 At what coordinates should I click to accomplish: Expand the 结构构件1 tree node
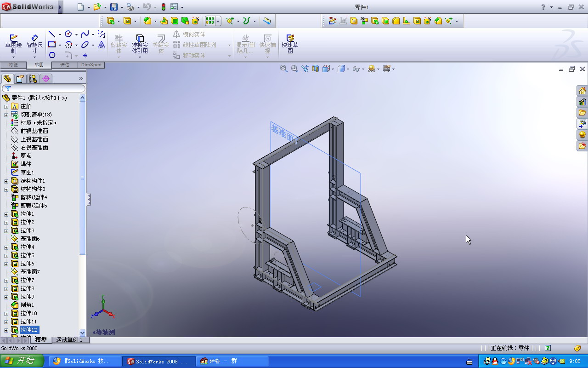point(6,181)
